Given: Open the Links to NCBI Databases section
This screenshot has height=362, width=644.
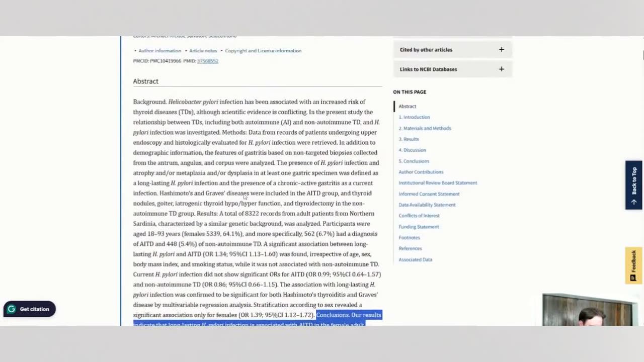Looking at the screenshot, I should point(452,69).
